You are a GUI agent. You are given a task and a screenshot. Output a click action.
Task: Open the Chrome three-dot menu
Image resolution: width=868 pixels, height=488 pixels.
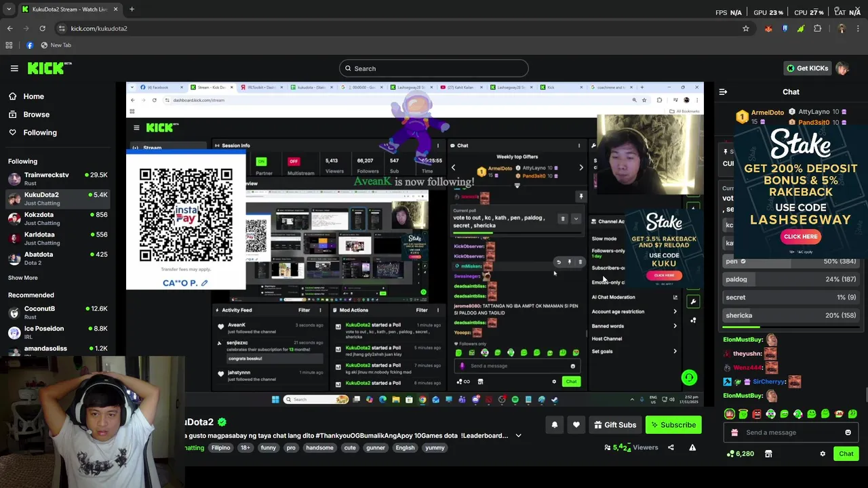coord(858,28)
